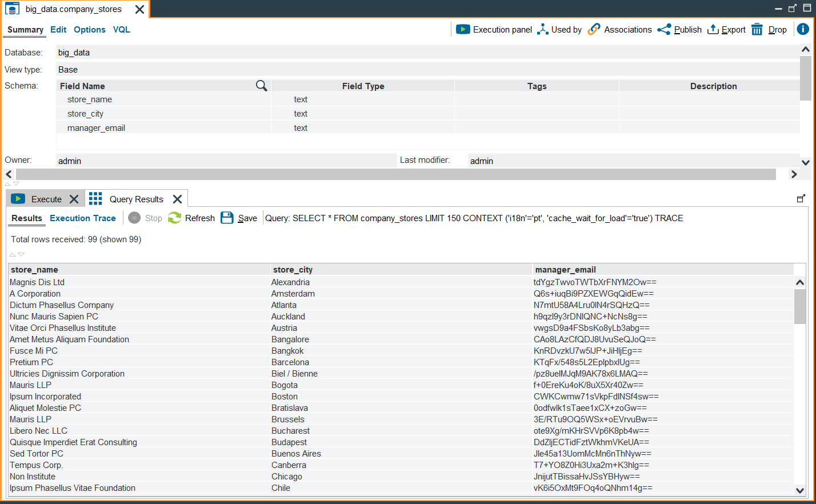
Task: Click the database view icon in title tab
Action: point(12,9)
